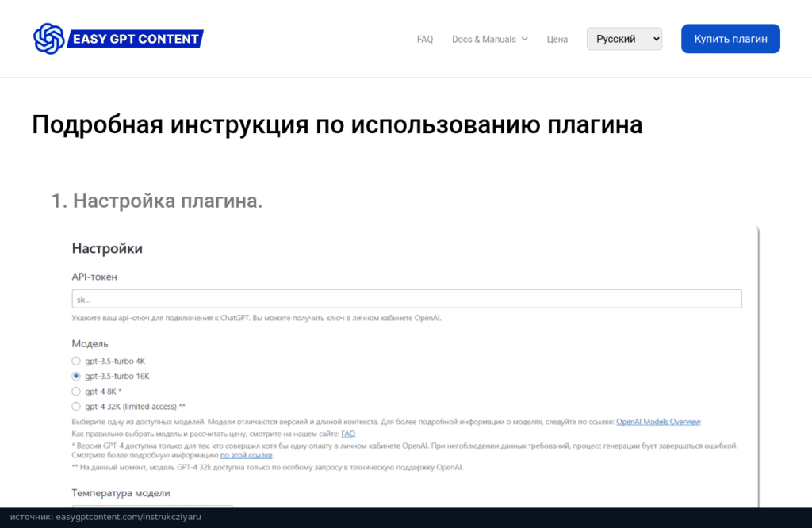812x528 pixels.
Task: Open the OpenAI Models Overview link
Action: pyautogui.click(x=658, y=422)
